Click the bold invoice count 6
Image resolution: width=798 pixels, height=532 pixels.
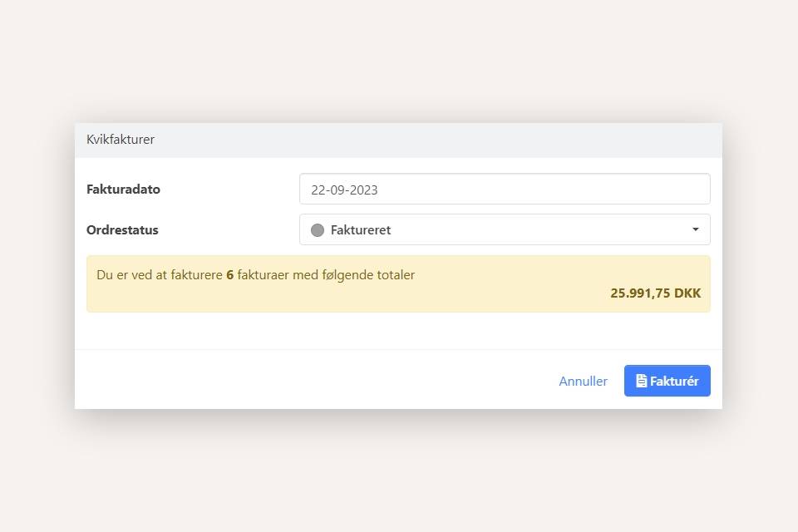(229, 274)
